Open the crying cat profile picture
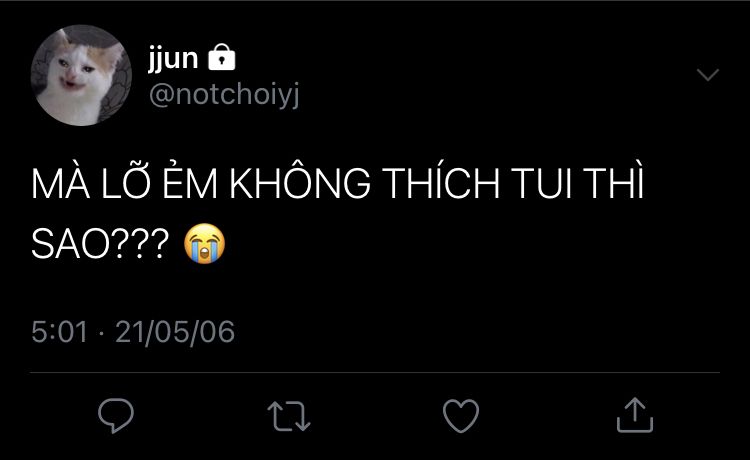This screenshot has width=750, height=460. click(81, 75)
